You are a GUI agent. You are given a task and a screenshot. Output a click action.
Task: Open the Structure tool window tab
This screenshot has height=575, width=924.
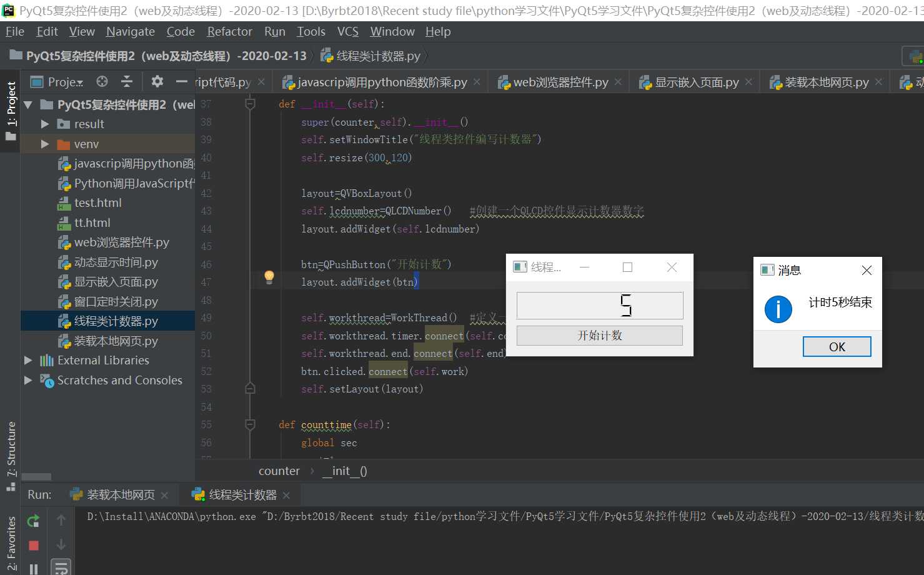tap(11, 456)
